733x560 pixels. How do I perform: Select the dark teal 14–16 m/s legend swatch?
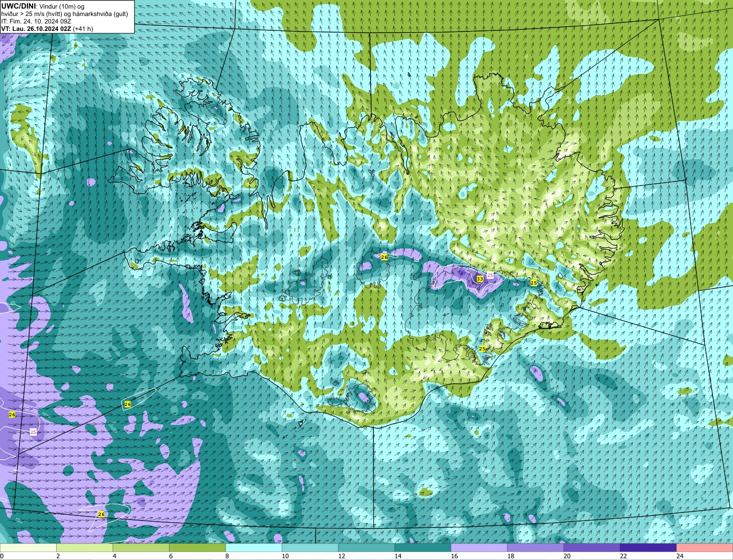(x=423, y=547)
